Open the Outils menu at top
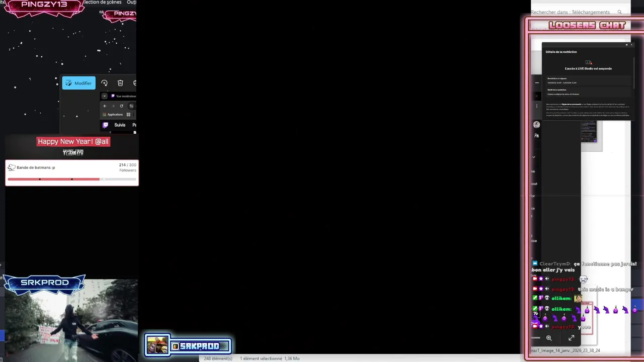 pyautogui.click(x=131, y=3)
